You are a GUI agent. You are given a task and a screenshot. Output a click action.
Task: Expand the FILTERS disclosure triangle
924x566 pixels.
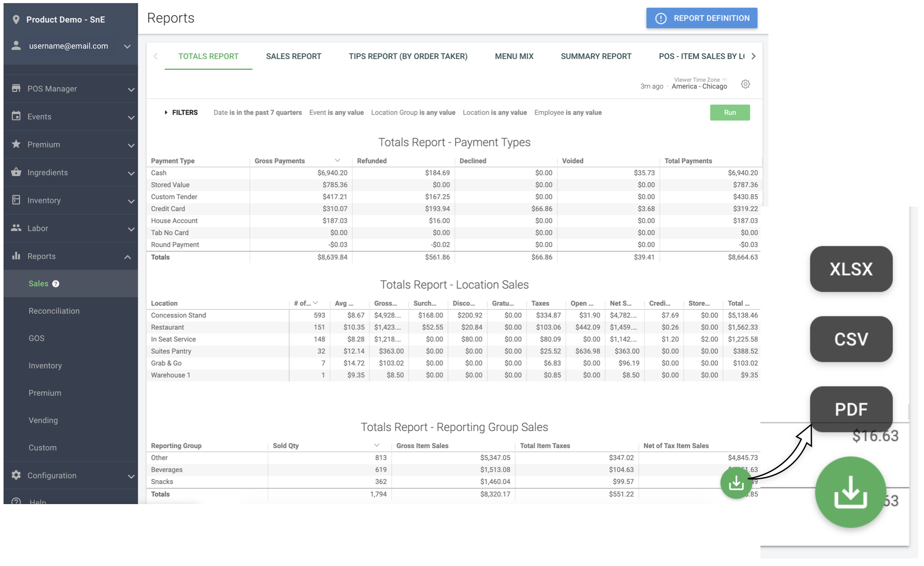pos(166,112)
